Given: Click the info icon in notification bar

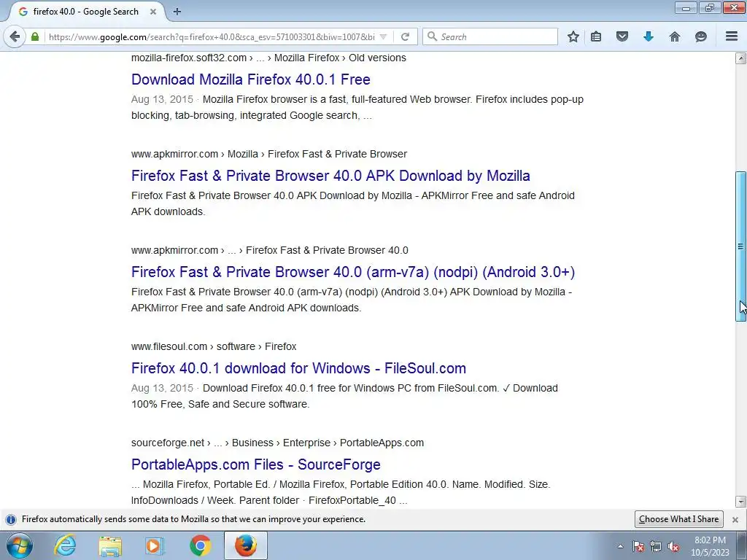Looking at the screenshot, I should click(10, 519).
